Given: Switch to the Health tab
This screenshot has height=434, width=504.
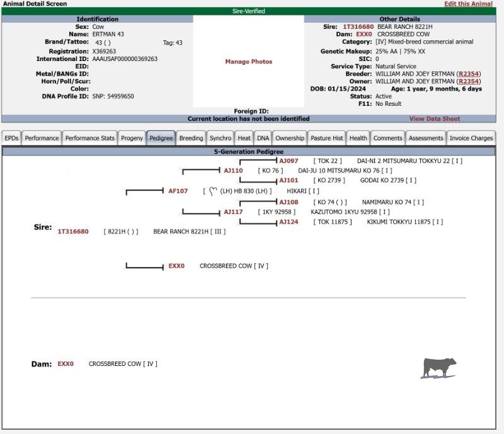Looking at the screenshot, I should click(358, 138).
